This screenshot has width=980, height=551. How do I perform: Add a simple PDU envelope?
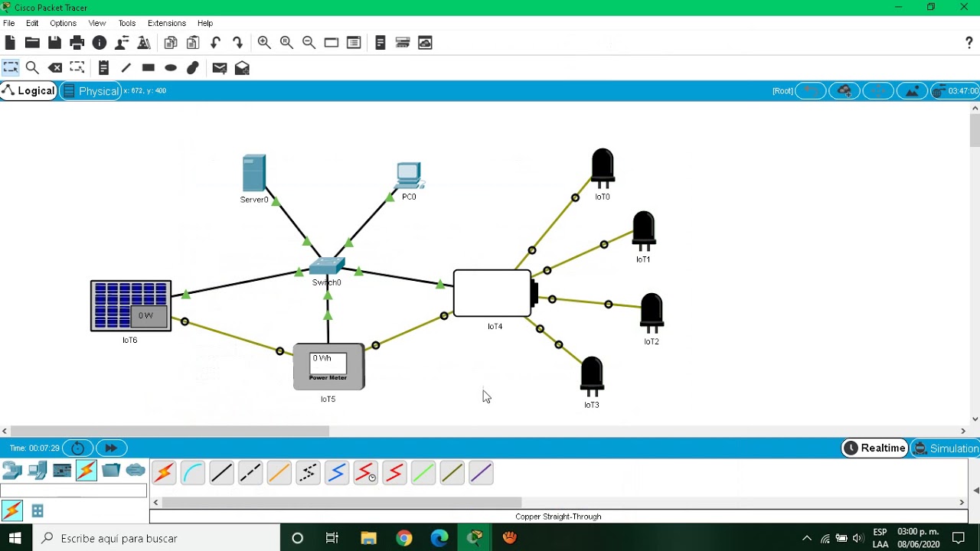point(220,68)
